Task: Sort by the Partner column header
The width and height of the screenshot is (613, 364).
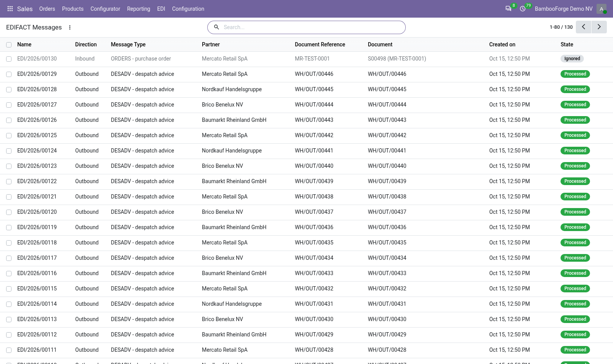Action: pyautogui.click(x=211, y=44)
